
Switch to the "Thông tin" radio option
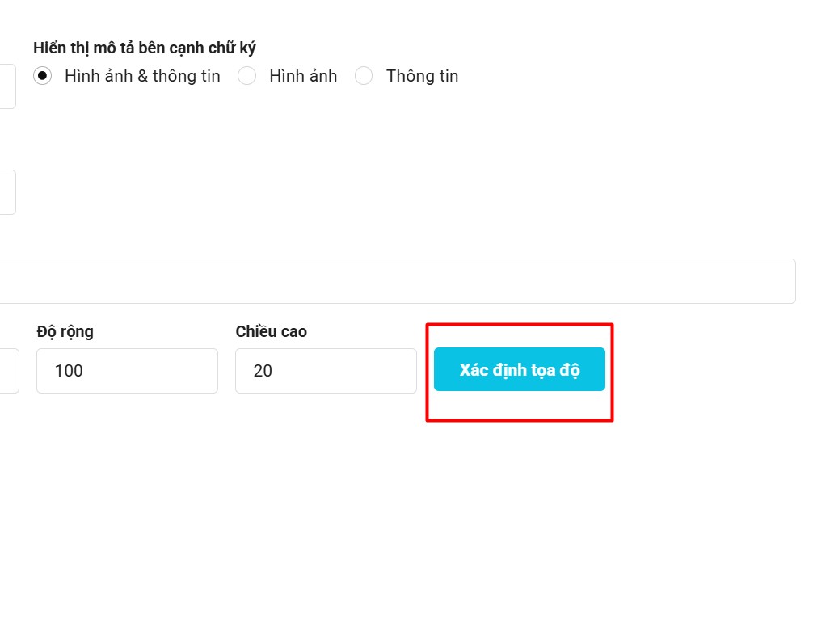click(x=364, y=76)
